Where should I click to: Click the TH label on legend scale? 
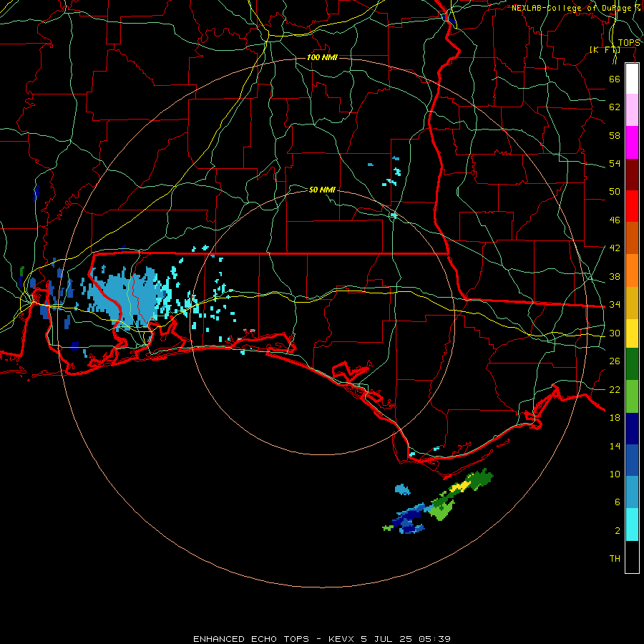coord(615,559)
